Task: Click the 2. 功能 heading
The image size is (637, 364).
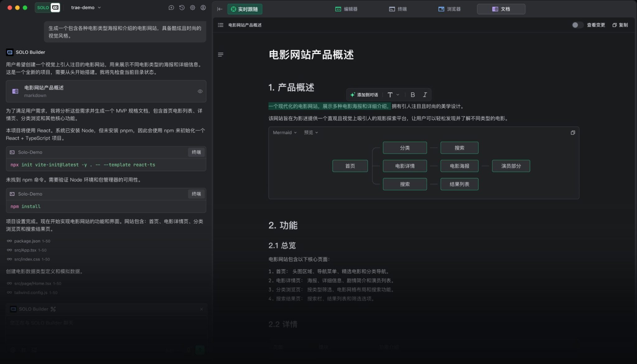Action: click(x=283, y=225)
